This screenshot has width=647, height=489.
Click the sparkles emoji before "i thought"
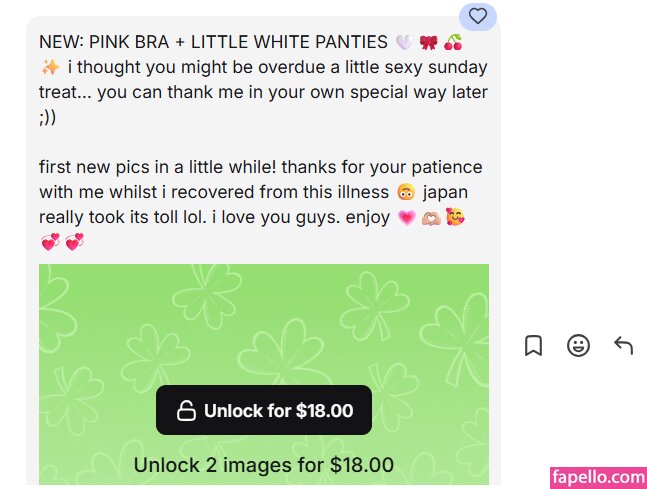(x=50, y=67)
